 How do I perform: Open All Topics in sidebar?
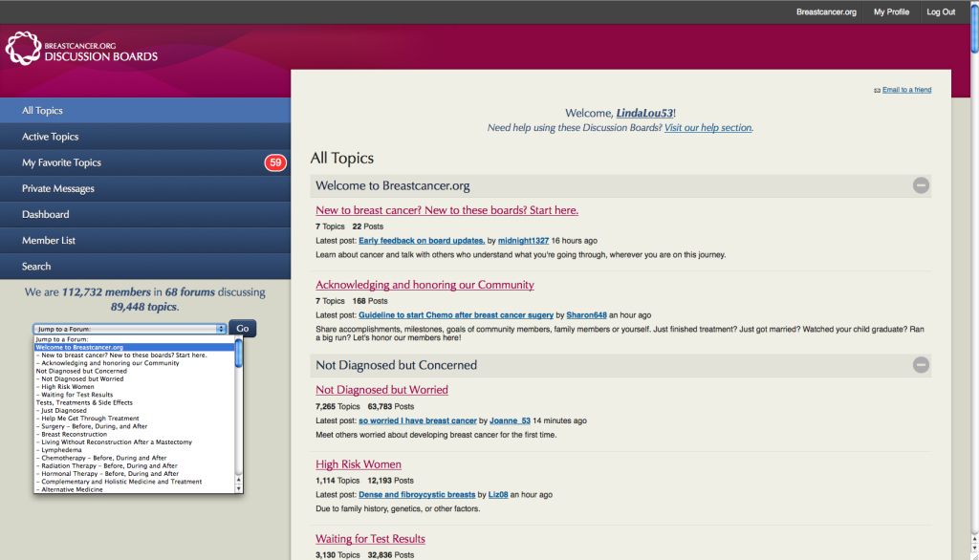145,111
